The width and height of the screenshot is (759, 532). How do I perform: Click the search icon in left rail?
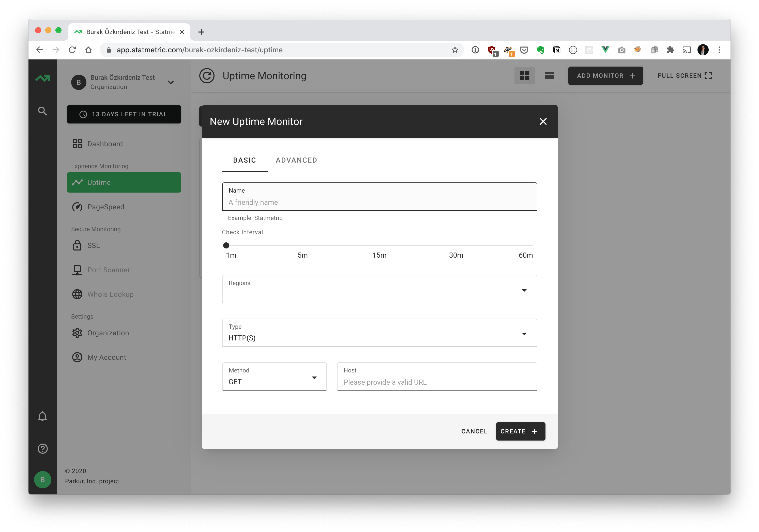pyautogui.click(x=42, y=111)
